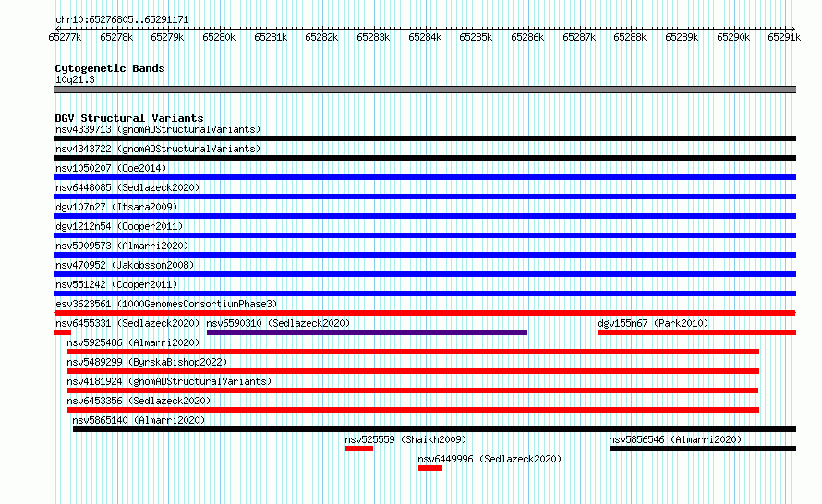This screenshot has width=822, height=504.
Task: Click the nsv5909573 (Almarri2020) label
Action: 122,246
